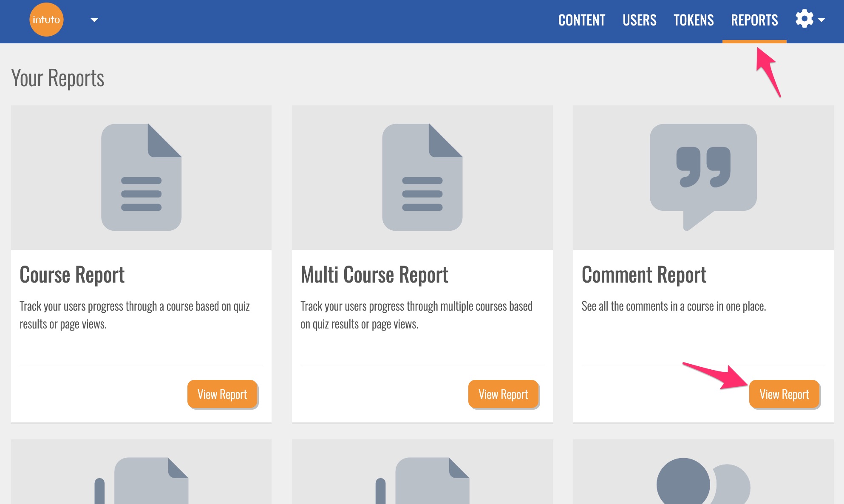The image size is (844, 504).
Task: Open the TOKENS navigation item
Action: (694, 20)
